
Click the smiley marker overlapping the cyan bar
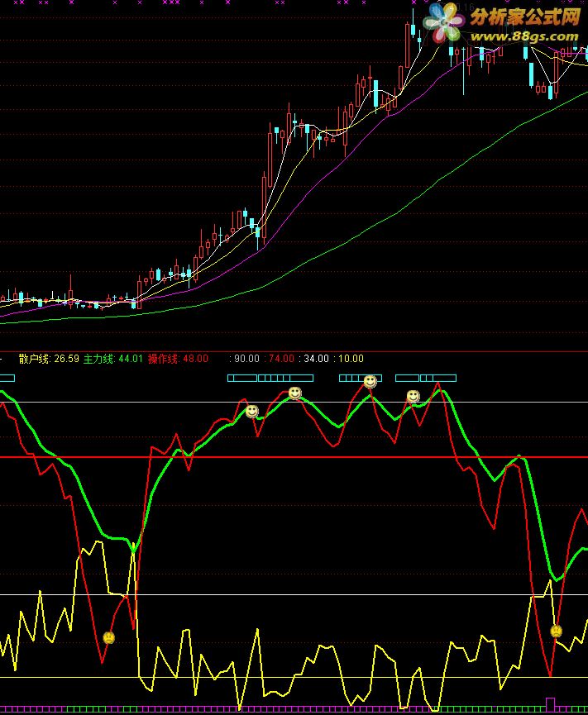[370, 381]
